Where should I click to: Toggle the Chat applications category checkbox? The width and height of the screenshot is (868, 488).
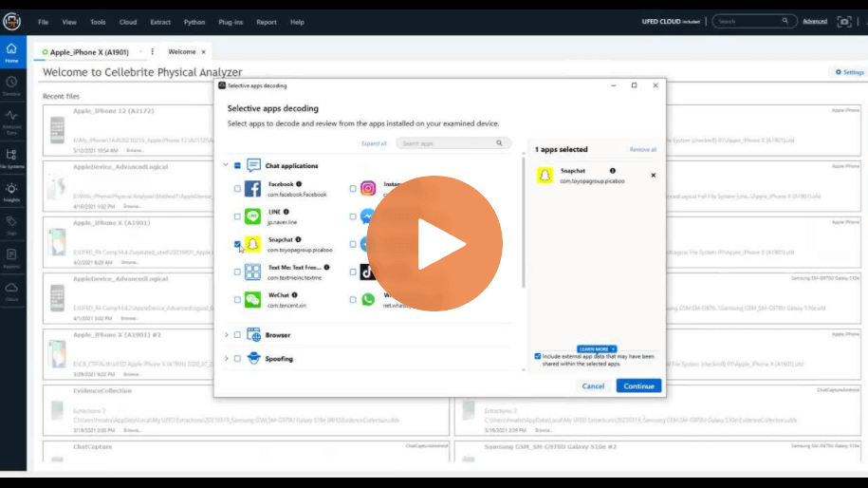point(237,165)
